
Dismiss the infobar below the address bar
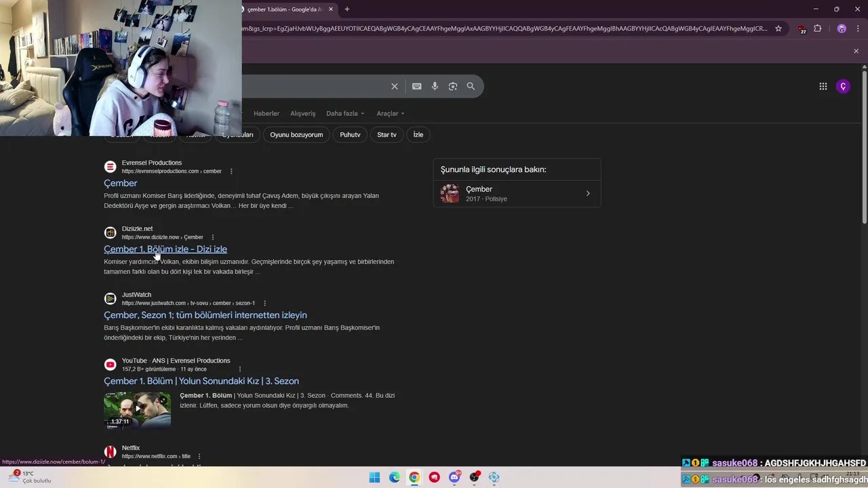(856, 51)
